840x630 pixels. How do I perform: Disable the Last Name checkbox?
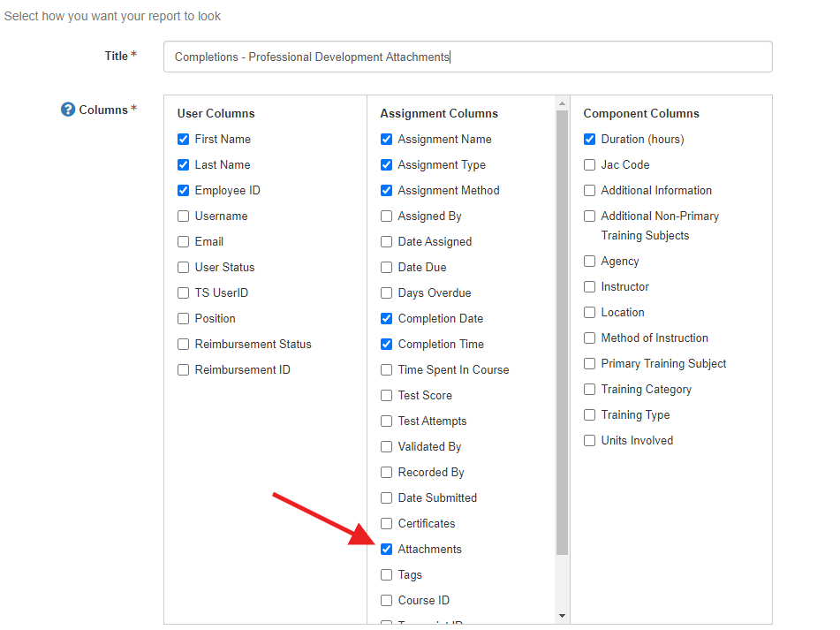tap(183, 164)
